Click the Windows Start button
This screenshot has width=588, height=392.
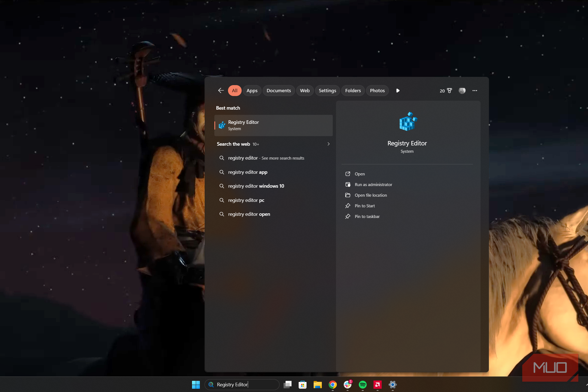click(x=196, y=385)
